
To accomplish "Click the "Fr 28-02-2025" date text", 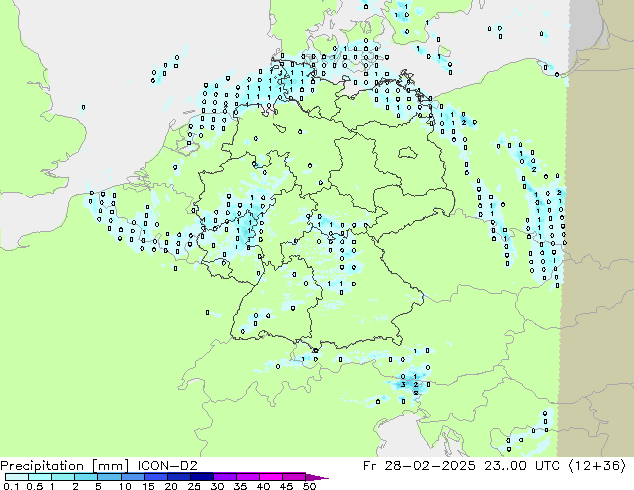I will 419,466.
